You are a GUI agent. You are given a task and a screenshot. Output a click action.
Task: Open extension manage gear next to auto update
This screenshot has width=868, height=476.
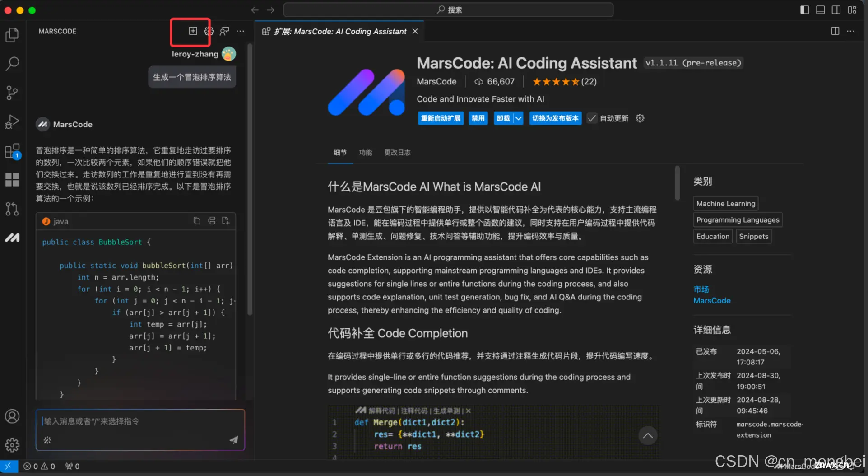click(640, 118)
